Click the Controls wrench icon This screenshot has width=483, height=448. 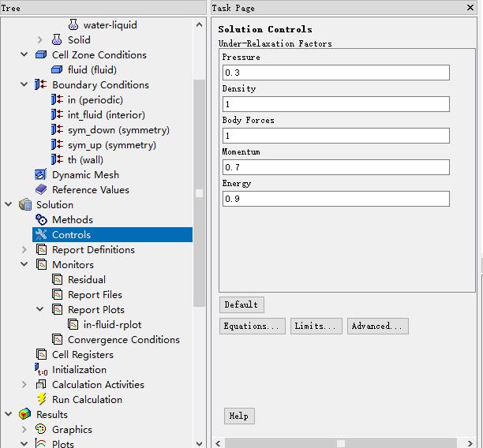click(x=41, y=234)
